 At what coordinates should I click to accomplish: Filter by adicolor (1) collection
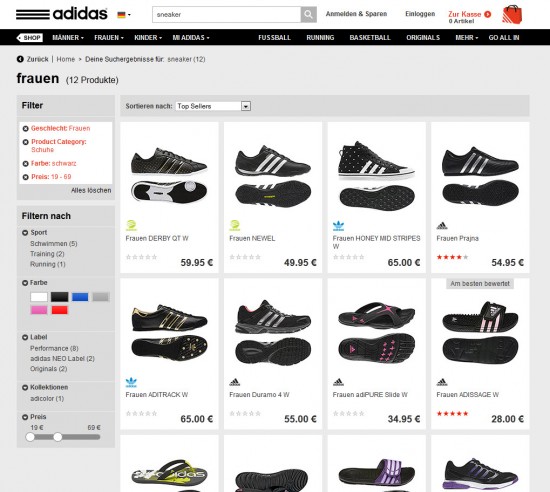[x=47, y=398]
